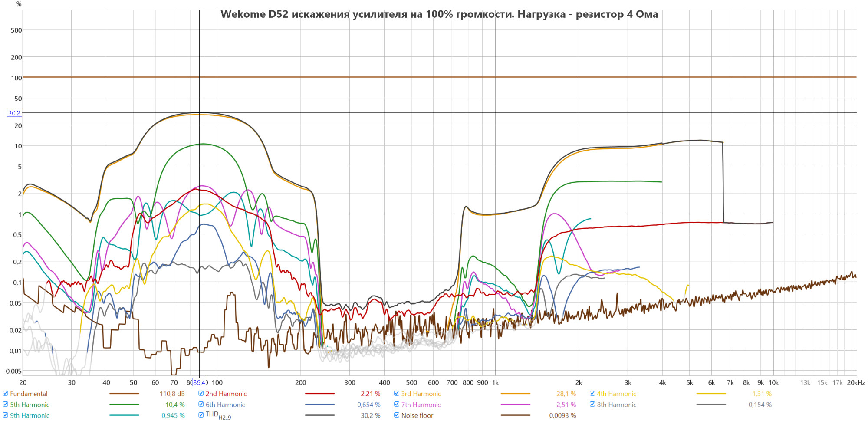Click the 0,005 label on the Y axis

click(x=13, y=371)
